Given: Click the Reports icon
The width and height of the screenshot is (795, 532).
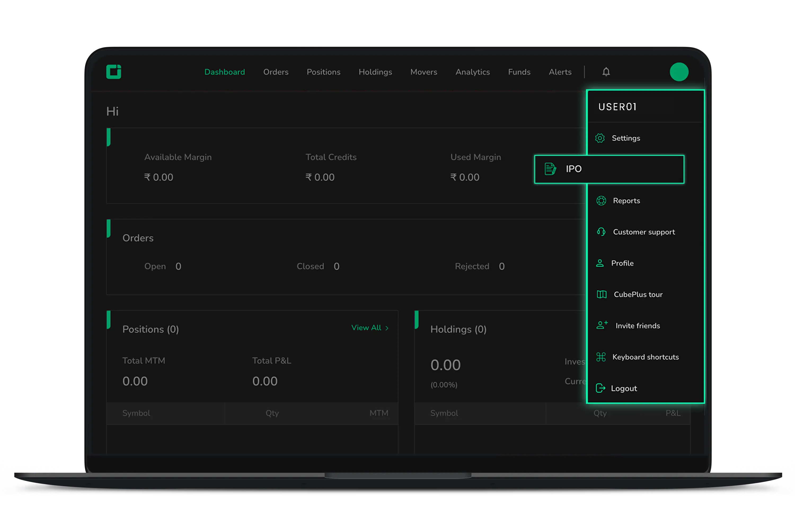Looking at the screenshot, I should (601, 201).
